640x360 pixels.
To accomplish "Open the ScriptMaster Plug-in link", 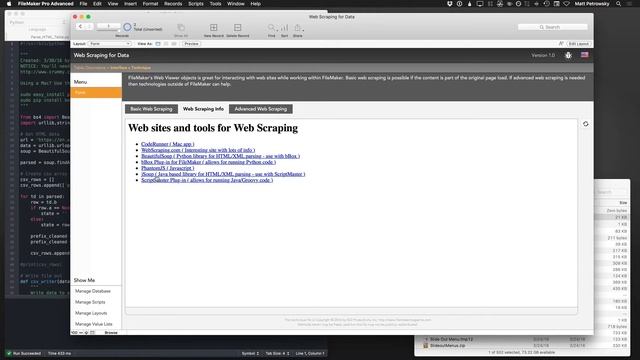I will (207, 180).
